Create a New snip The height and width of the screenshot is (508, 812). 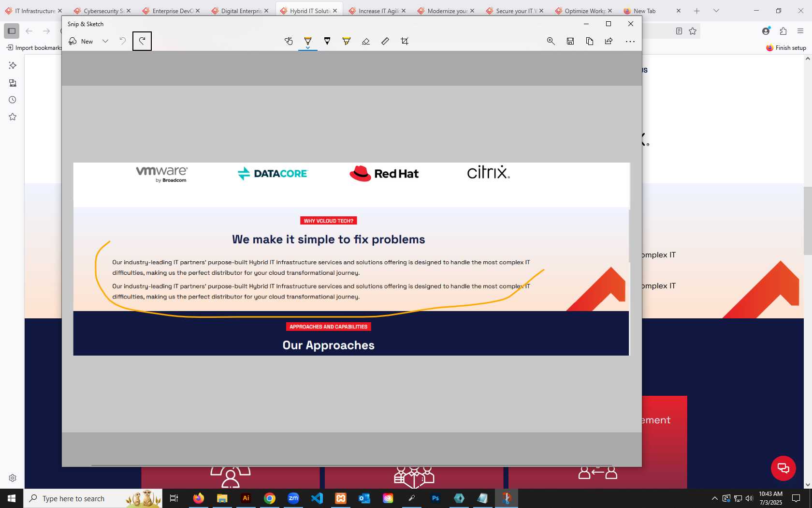(81, 41)
